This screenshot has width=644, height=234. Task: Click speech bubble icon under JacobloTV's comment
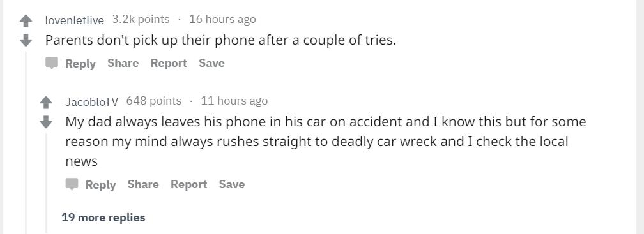72,184
